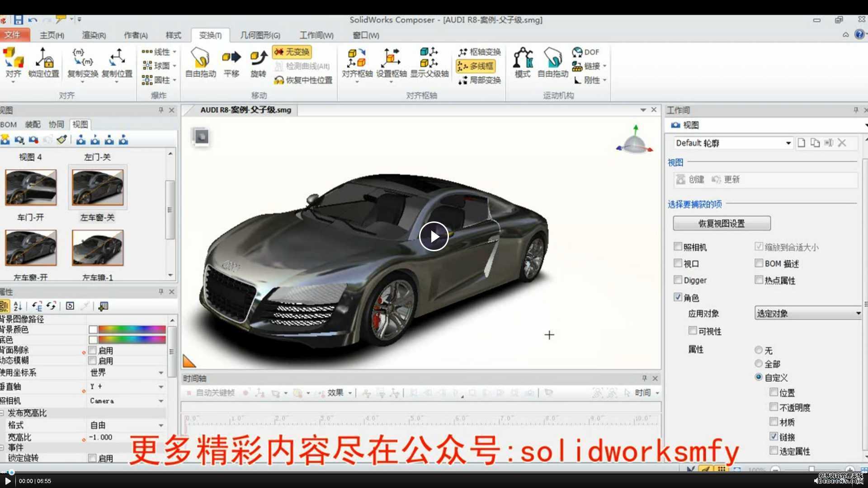Click the 显示父级轴 show parent axis icon
Image resolution: width=868 pixels, height=488 pixels.
(x=429, y=63)
